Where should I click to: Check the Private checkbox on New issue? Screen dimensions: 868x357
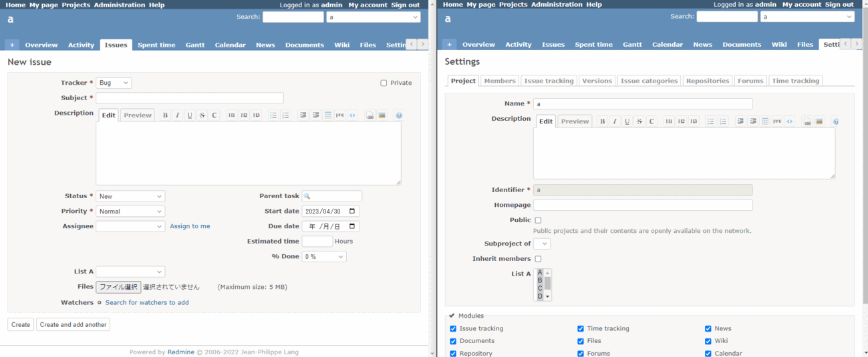[384, 83]
